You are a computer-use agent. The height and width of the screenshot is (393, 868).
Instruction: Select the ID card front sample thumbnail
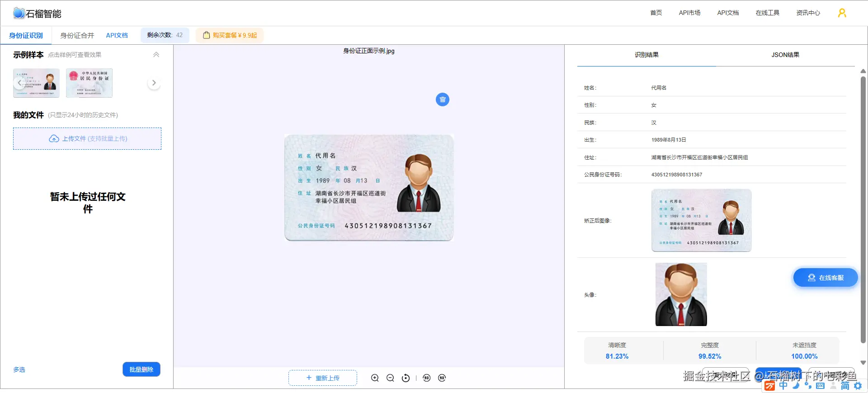[36, 83]
